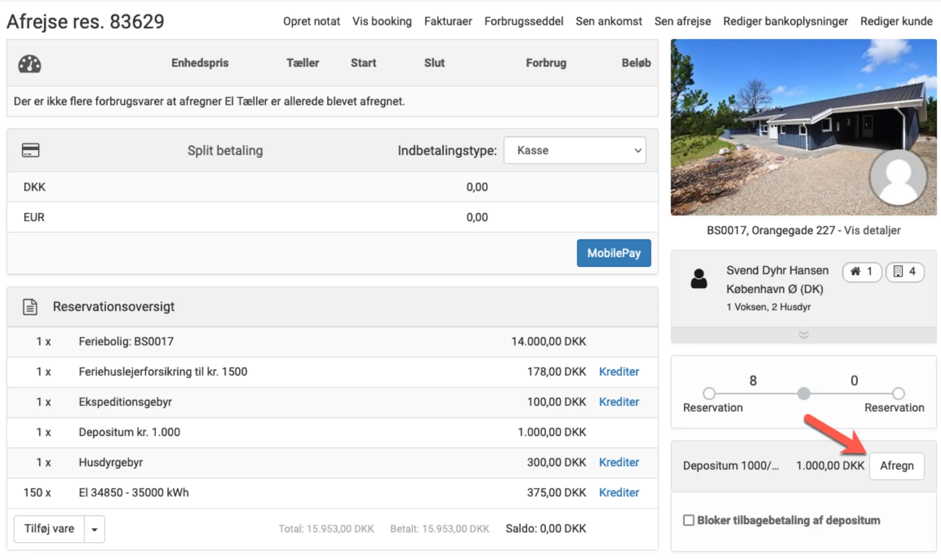Viewport: 941px width, 560px height.
Task: Click the customer person silhouette icon
Action: 698,279
